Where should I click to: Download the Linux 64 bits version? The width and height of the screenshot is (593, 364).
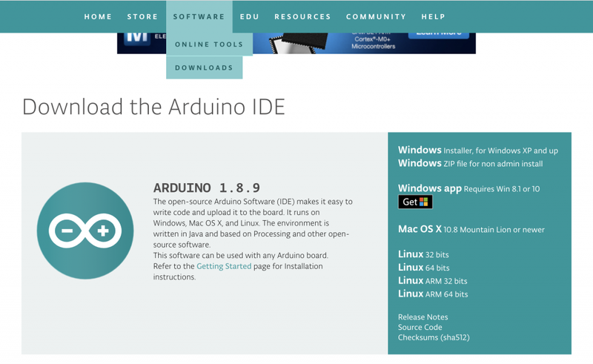point(423,268)
